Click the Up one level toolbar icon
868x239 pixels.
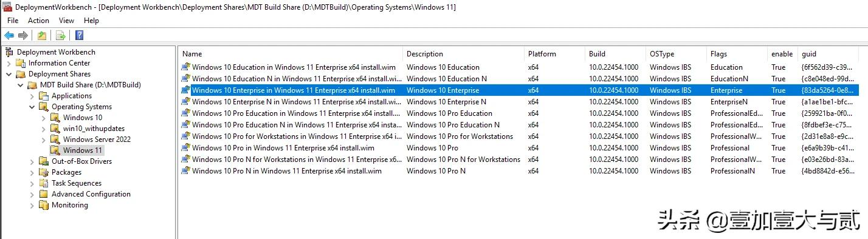coord(41,35)
